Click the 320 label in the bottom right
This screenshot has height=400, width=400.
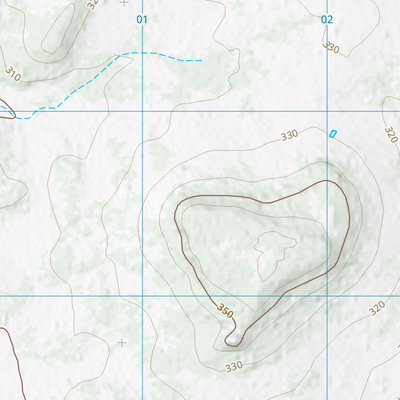coord(377,308)
